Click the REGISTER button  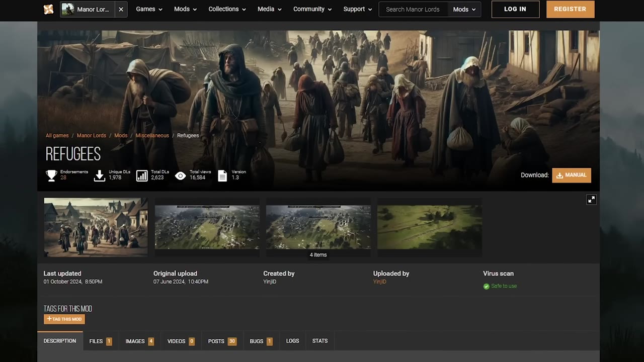coord(570,9)
